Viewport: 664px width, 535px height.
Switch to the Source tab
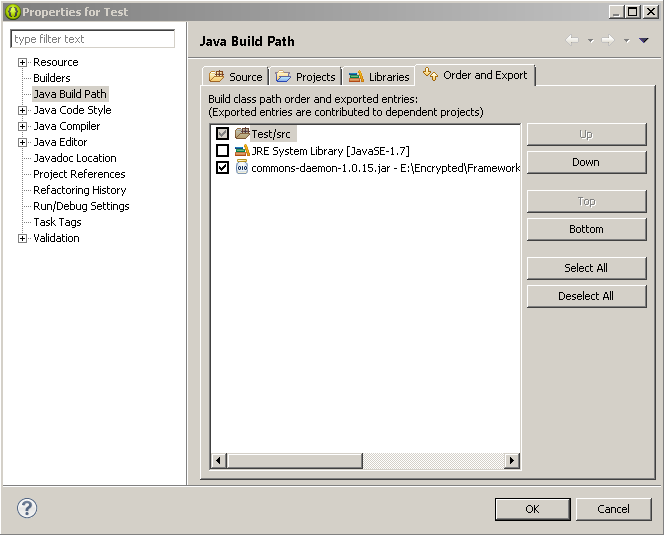[235, 76]
